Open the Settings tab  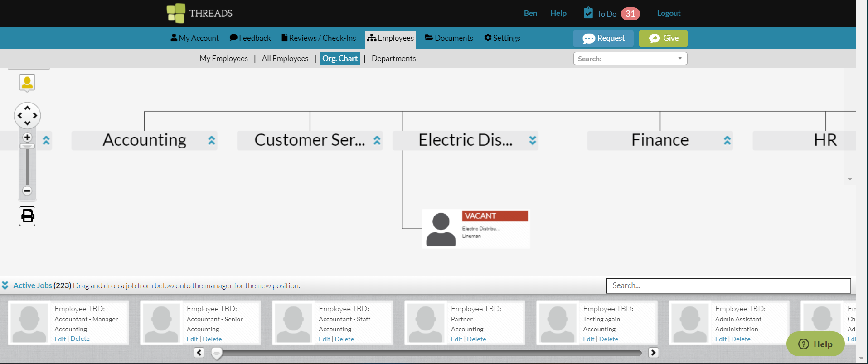coord(502,38)
